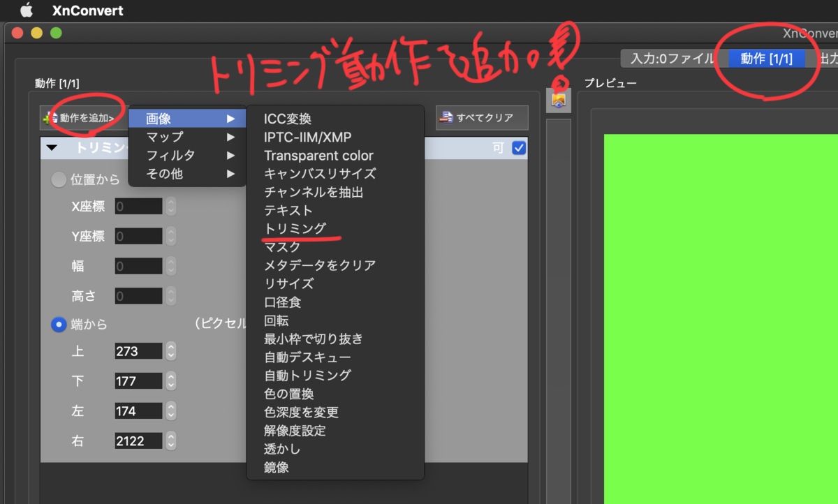Click the image icon above the preview divider
The image size is (838, 504).
(558, 100)
